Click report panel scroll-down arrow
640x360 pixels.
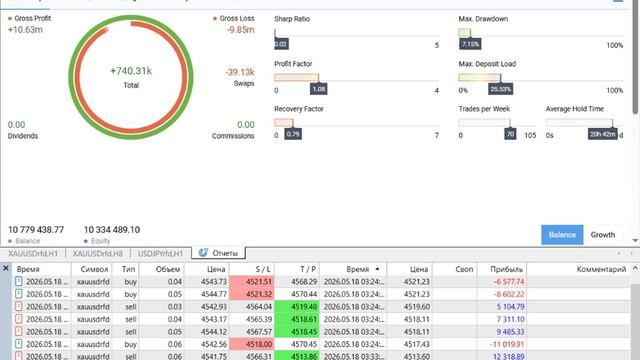pos(635,240)
